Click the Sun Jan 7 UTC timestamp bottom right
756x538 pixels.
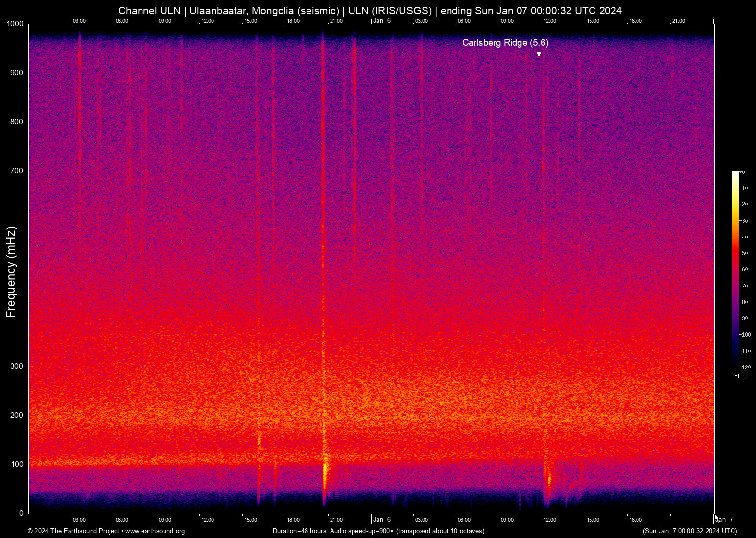click(689, 531)
